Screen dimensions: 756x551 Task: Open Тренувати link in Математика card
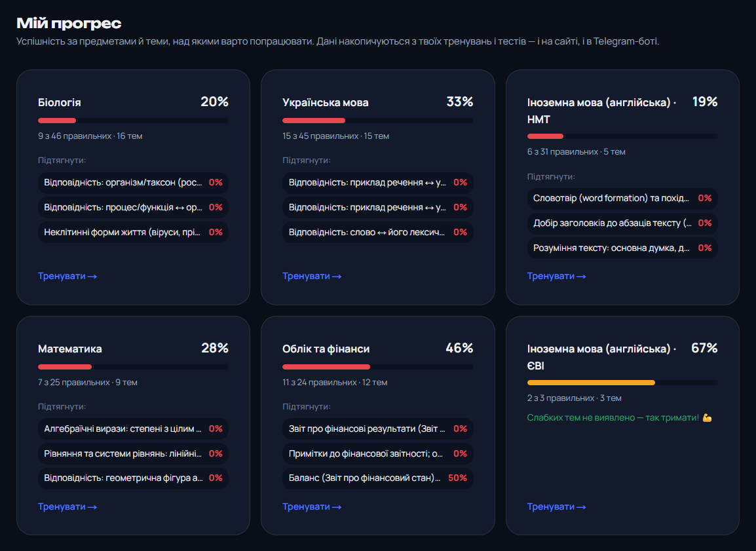67,506
